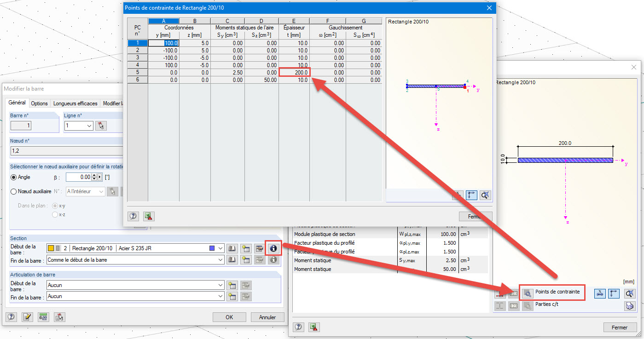Toggle axes display in Points de contrainte preview

point(471,195)
